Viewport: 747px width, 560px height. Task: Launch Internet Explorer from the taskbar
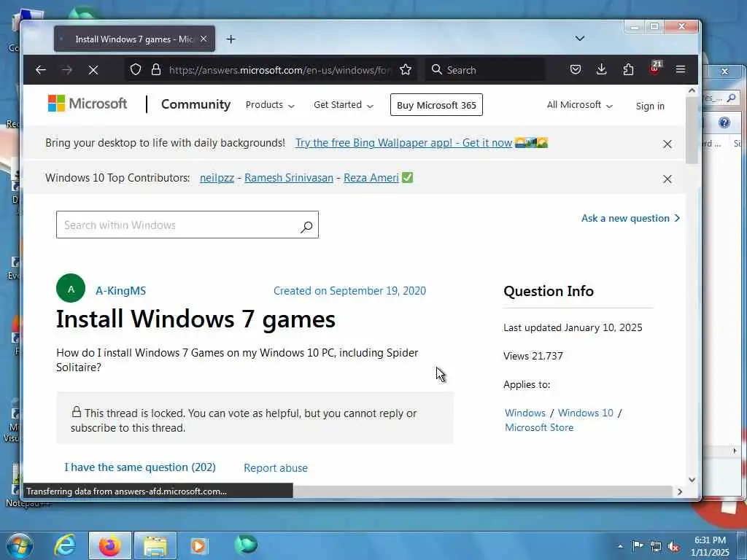click(64, 545)
